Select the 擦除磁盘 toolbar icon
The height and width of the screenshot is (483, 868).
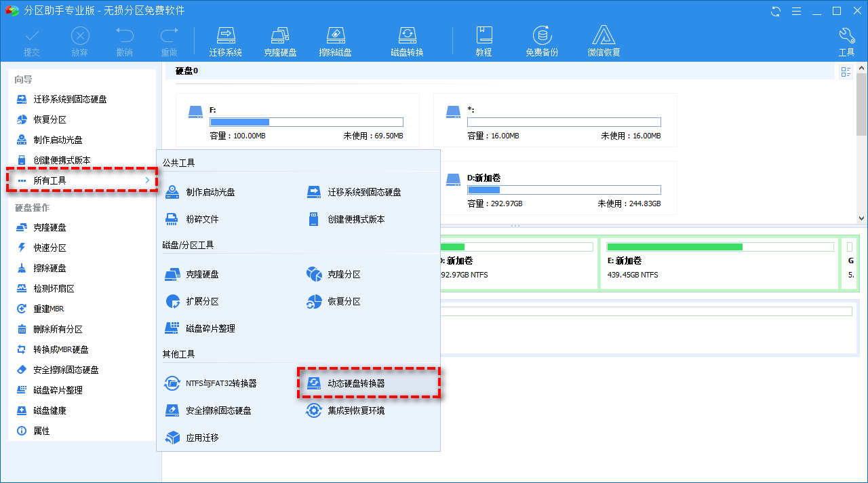335,41
